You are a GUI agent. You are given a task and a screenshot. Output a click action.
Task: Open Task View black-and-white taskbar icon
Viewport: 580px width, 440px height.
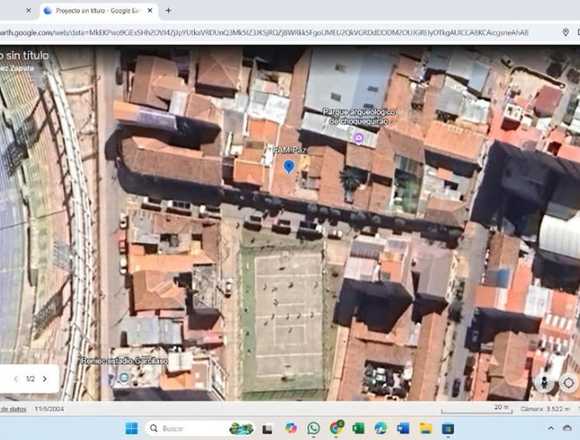coord(267,429)
